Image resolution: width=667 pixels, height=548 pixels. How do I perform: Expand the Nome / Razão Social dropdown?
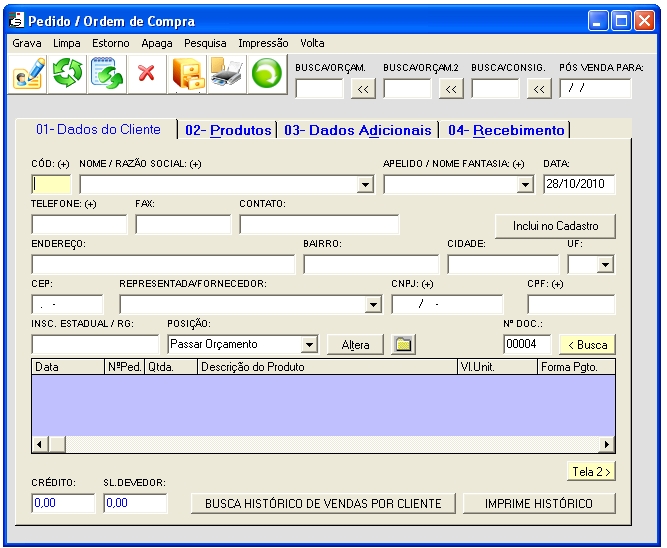[x=366, y=185]
